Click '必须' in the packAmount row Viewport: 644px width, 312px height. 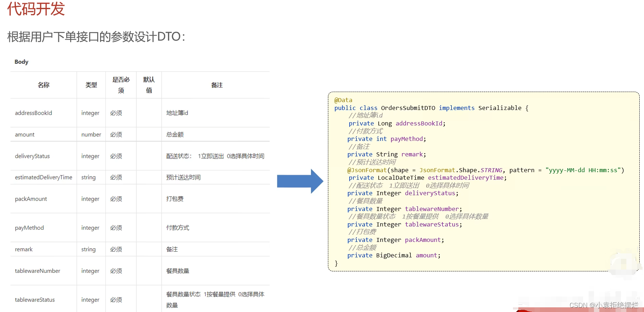[116, 199]
